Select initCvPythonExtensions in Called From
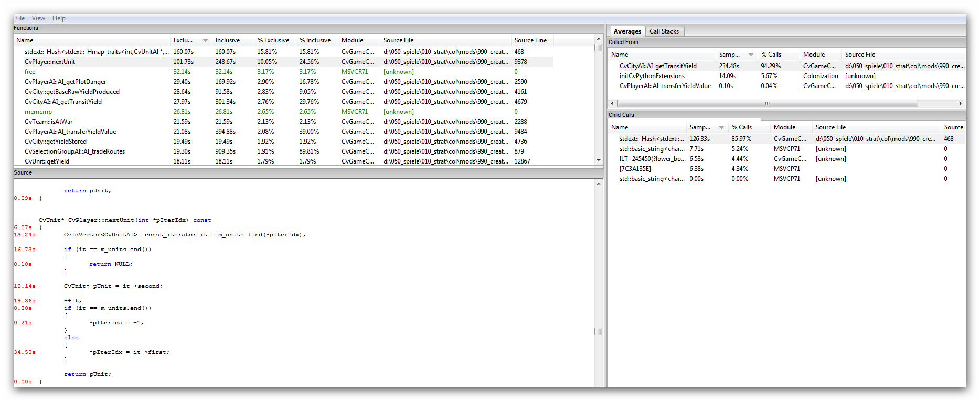This screenshot has height=401, width=980. pos(786,76)
